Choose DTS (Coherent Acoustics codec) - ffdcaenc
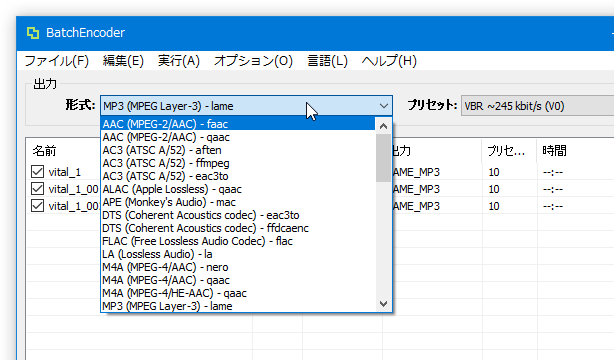This screenshot has width=614, height=360. tap(238, 228)
